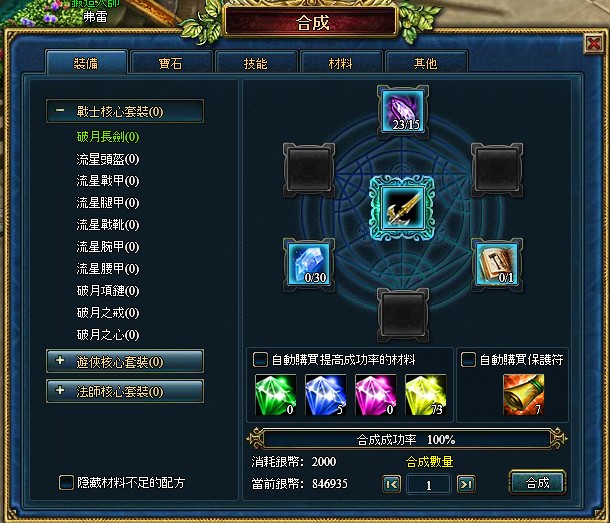This screenshot has height=523, width=610.
Task: Expand the 法師核心套裝 category
Action: [x=124, y=391]
